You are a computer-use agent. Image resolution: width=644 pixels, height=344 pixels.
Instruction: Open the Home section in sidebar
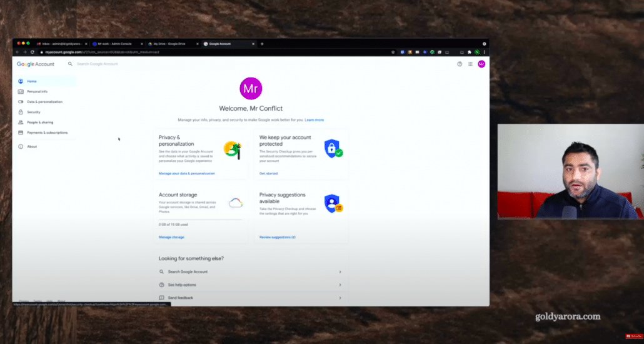tap(44, 81)
